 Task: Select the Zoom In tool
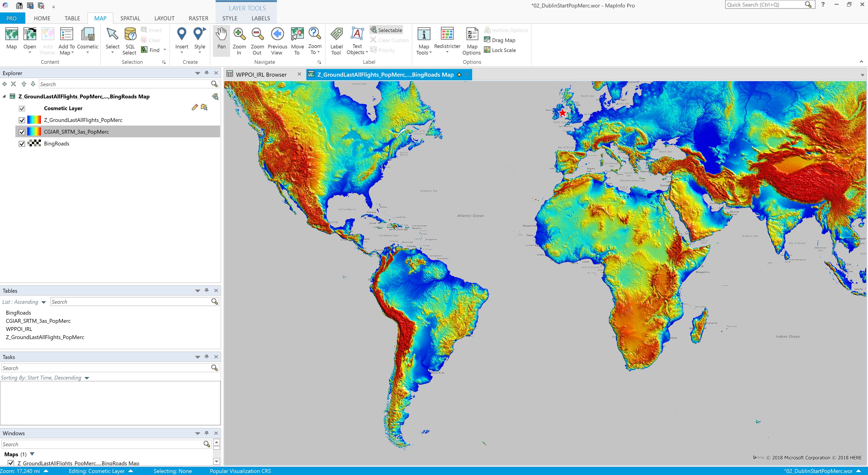pos(239,41)
